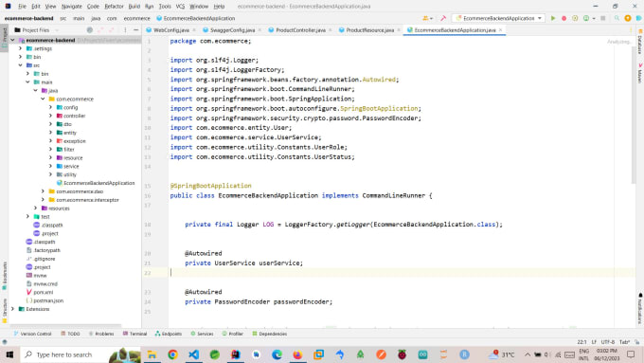Open Search Everywhere magnifier icon
Image resolution: width=644 pixels, height=363 pixels.
pyautogui.click(x=617, y=18)
